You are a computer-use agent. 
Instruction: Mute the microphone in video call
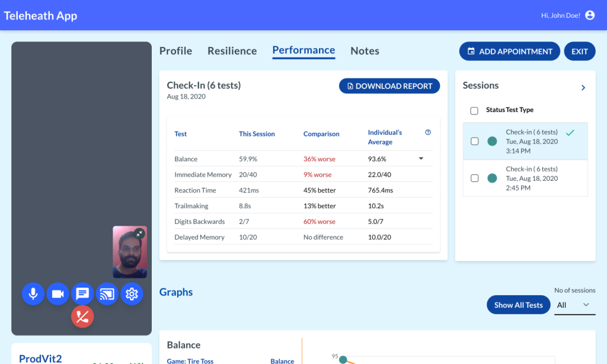click(x=33, y=293)
